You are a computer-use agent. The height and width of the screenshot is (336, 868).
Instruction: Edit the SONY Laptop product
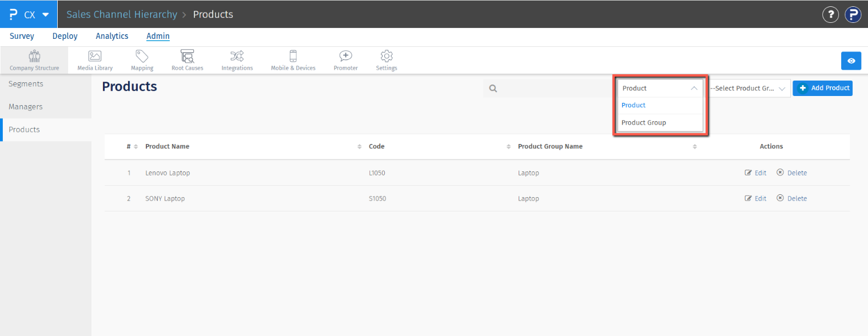click(755, 198)
